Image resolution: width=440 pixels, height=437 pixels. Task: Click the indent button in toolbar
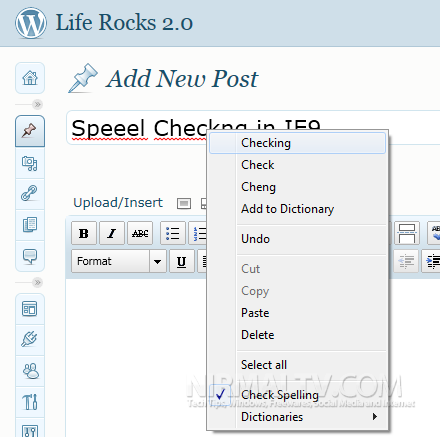click(x=431, y=261)
